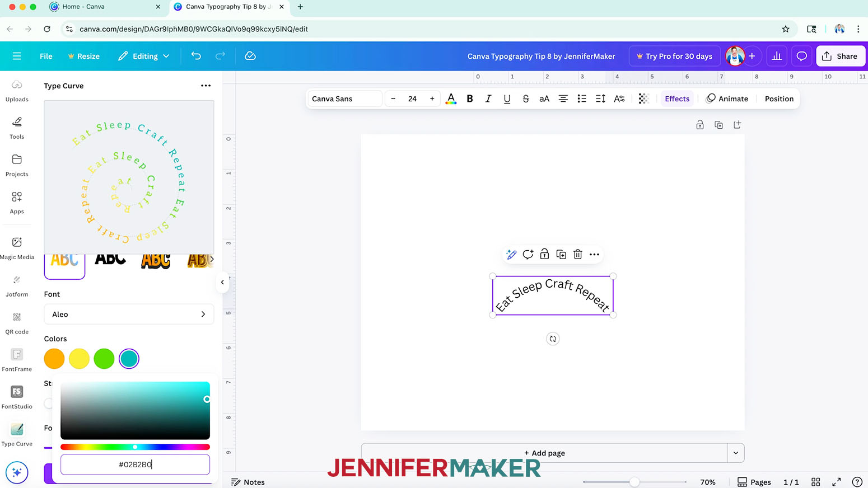The image size is (868, 488).
Task: Lock the selected text element
Action: pyautogui.click(x=544, y=255)
